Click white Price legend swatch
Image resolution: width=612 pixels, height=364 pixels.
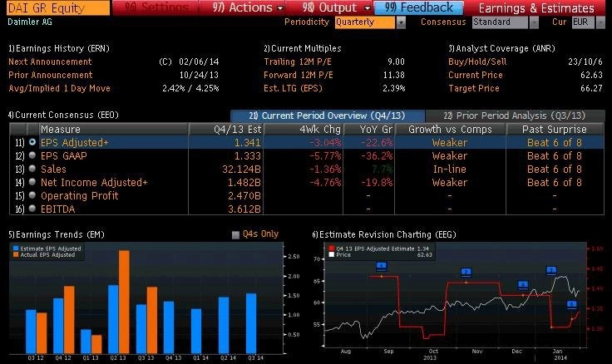point(332,254)
